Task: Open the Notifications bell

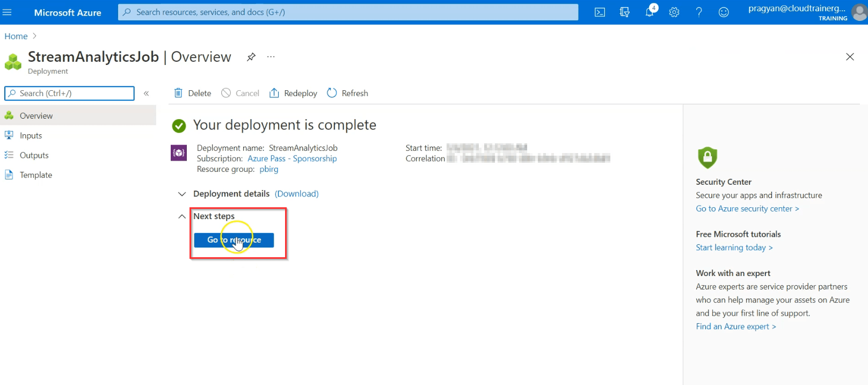Action: click(x=650, y=12)
